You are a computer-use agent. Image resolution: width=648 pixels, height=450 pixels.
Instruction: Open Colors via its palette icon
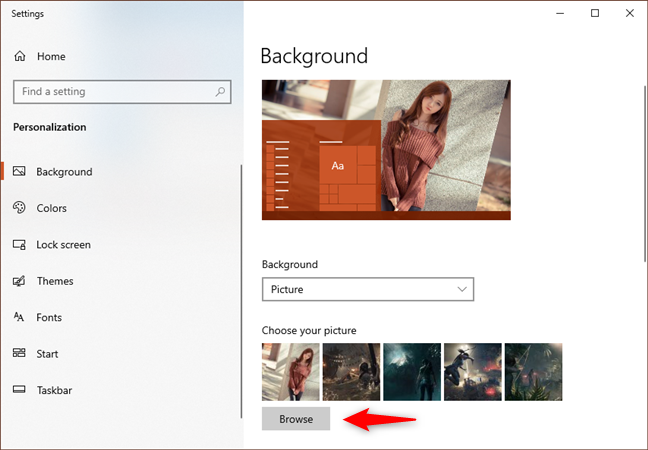pos(19,208)
